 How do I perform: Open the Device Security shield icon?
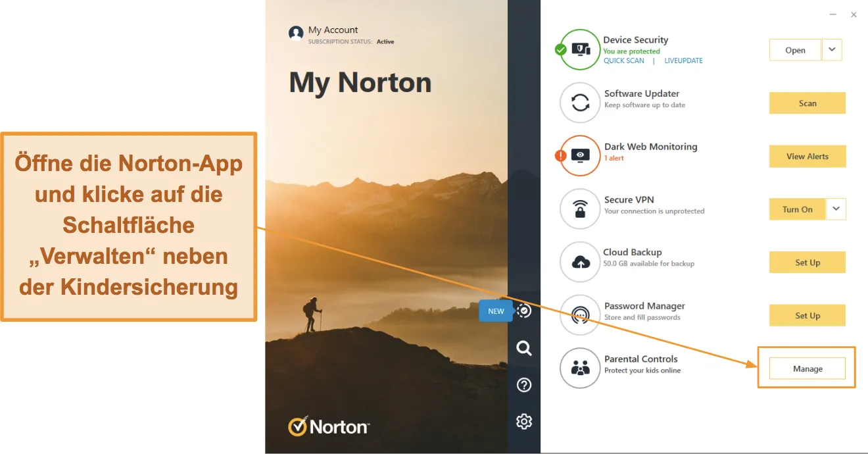(x=580, y=49)
